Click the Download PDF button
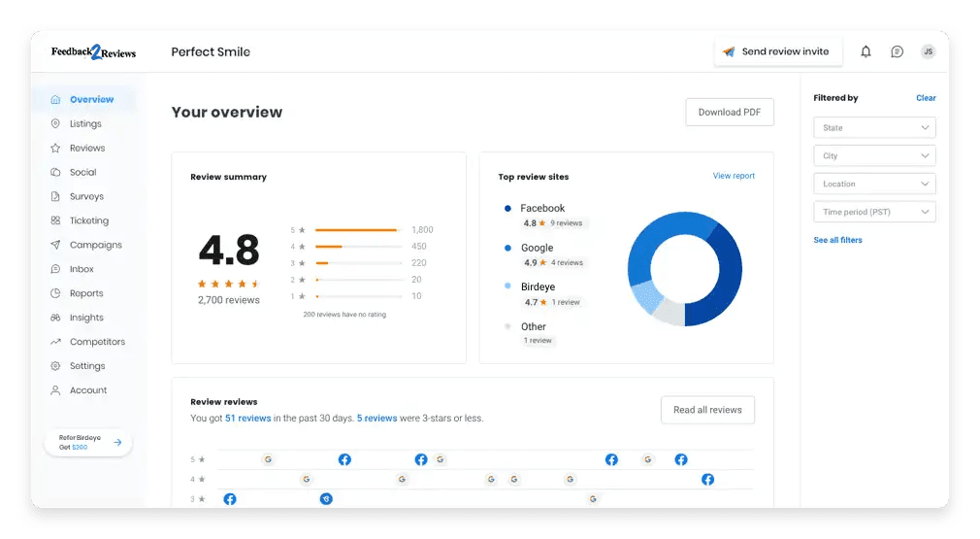The image size is (980, 539). [x=729, y=113]
